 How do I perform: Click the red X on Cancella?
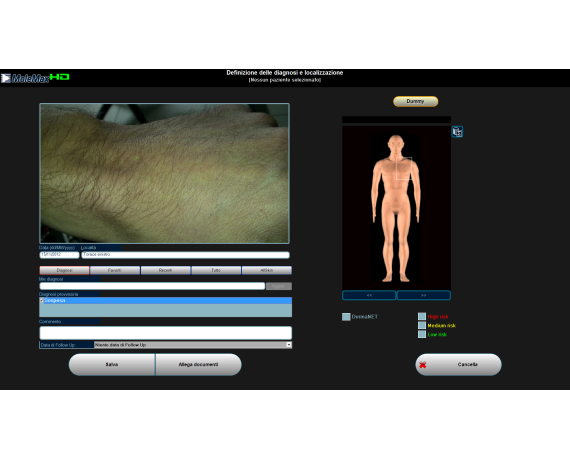pyautogui.click(x=422, y=365)
